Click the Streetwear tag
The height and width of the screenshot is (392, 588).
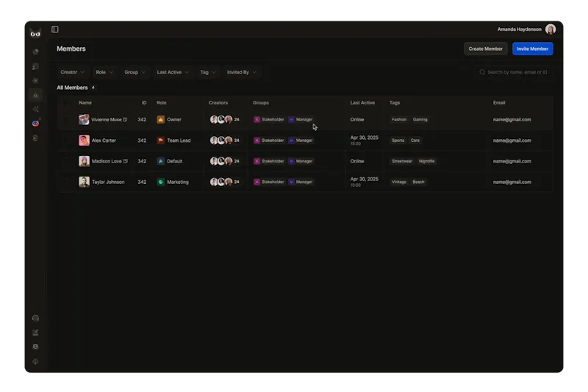[401, 161]
